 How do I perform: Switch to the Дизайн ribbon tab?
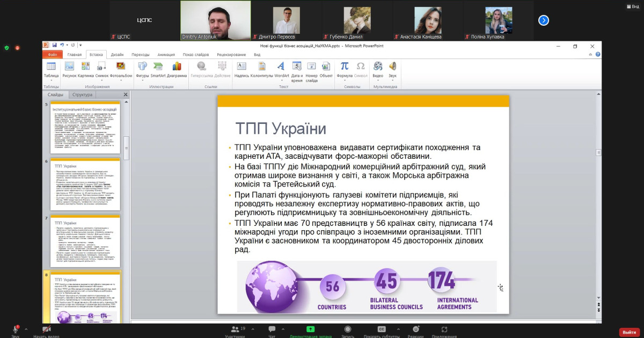117,55
